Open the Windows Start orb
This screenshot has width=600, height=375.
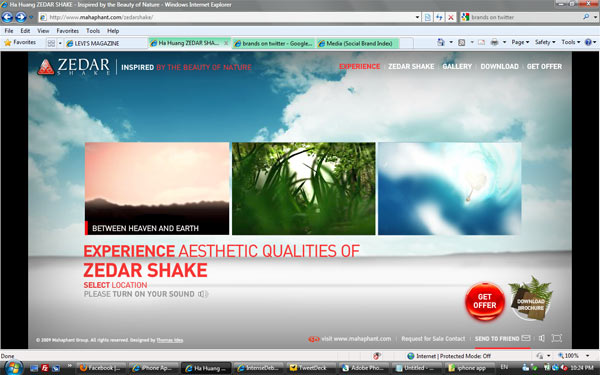[13, 368]
